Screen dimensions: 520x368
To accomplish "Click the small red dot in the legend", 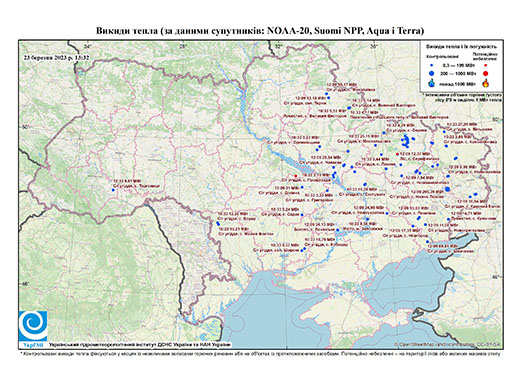I will click(486, 66).
